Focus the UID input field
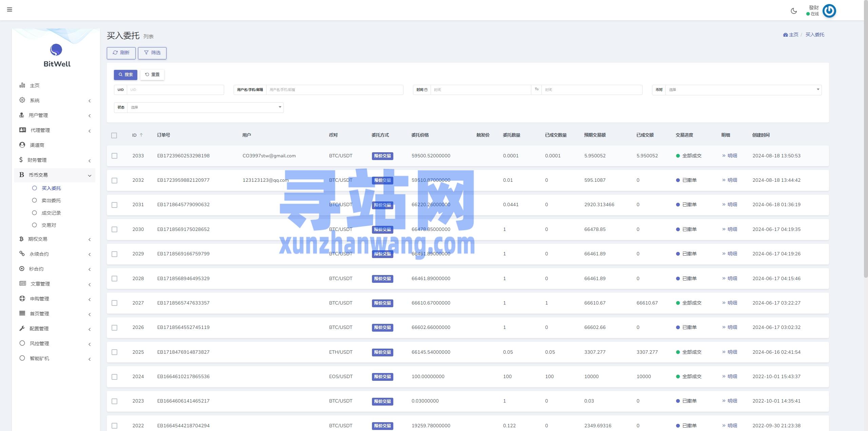 [175, 90]
